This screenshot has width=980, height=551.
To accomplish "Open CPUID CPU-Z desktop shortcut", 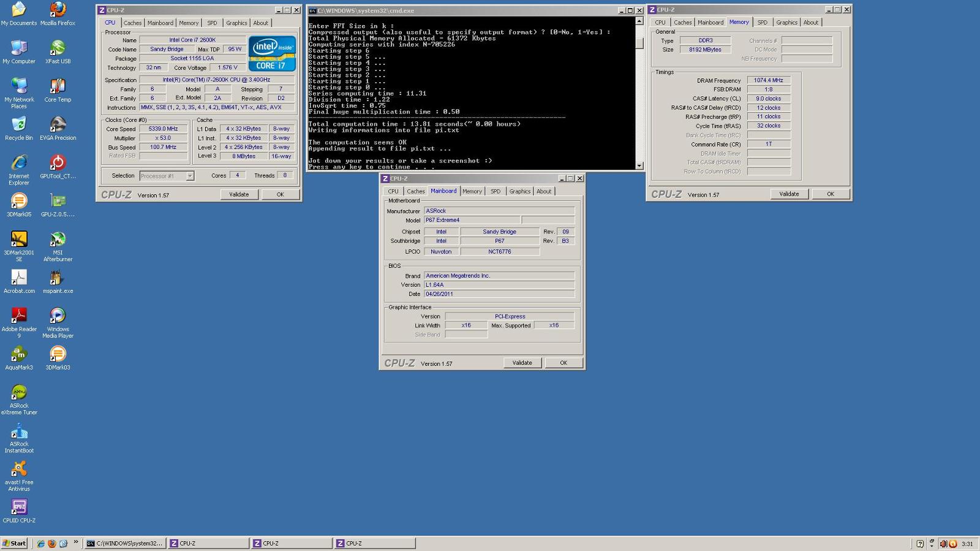I will pyautogui.click(x=18, y=512).
